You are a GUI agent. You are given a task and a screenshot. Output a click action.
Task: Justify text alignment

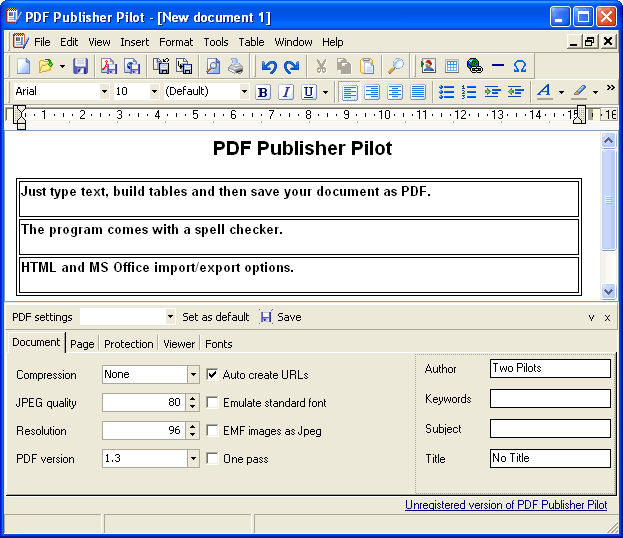418,92
